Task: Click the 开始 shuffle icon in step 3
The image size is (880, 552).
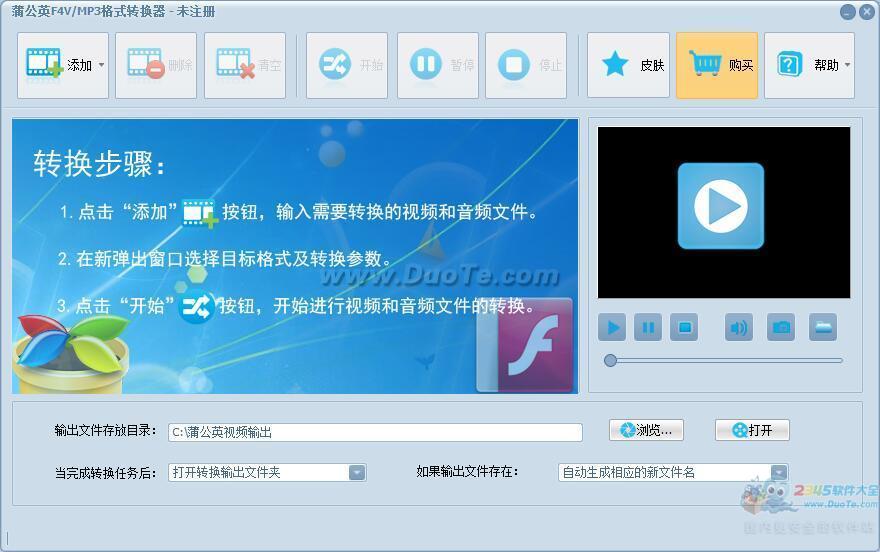Action: tap(196, 306)
